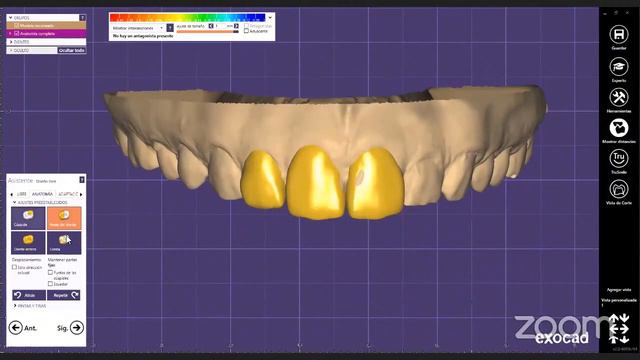Viewport: 640px width, 360px height.
Task: Click the view orientation arrows icon
Action: [619, 328]
